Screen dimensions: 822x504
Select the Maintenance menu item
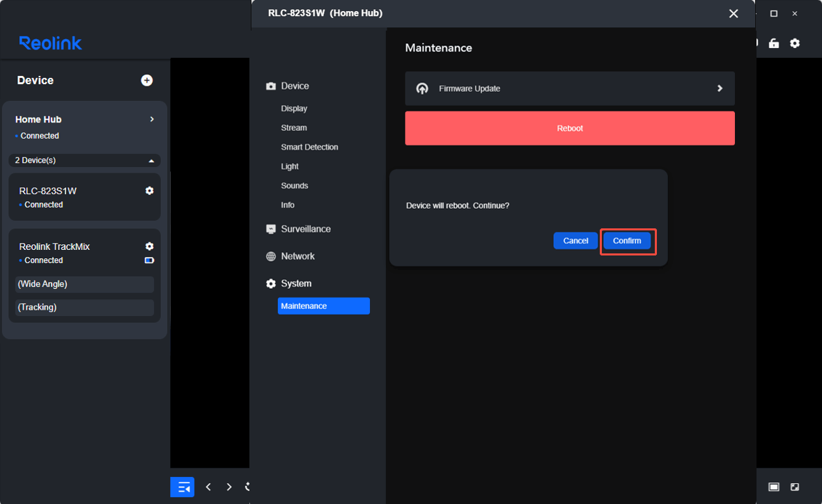(x=323, y=306)
